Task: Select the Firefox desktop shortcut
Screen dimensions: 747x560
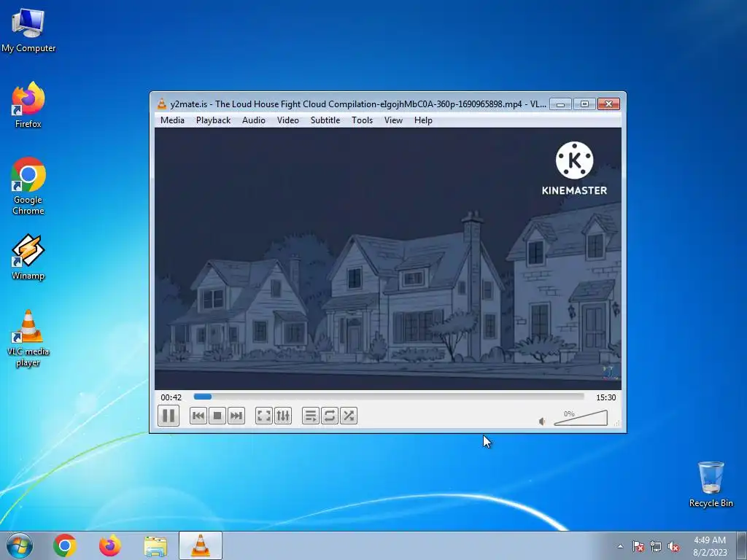Action: (x=28, y=105)
